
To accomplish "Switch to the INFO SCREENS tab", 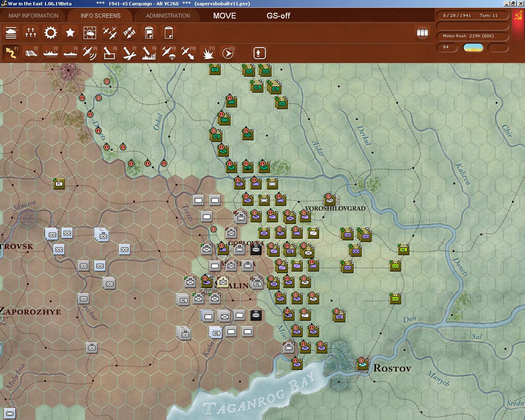I will (100, 16).
